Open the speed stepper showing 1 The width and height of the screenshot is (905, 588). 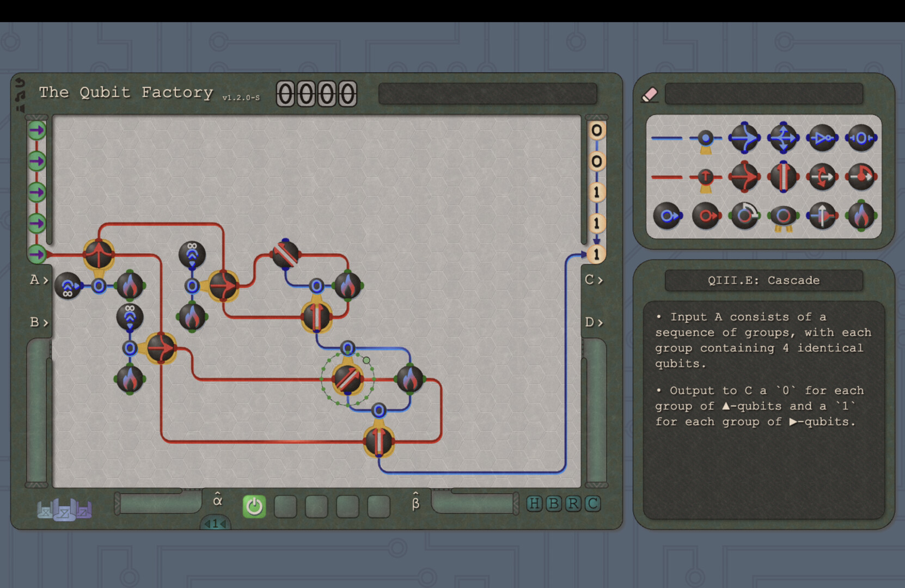(x=216, y=524)
